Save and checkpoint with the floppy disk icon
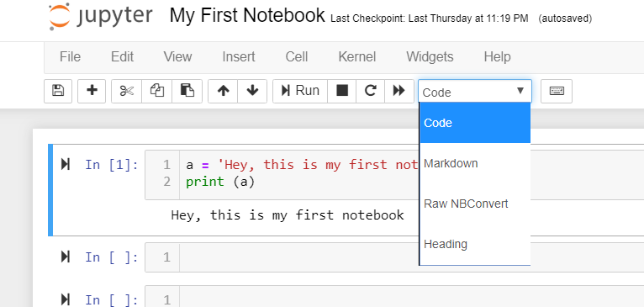This screenshot has width=644, height=307. 58,91
